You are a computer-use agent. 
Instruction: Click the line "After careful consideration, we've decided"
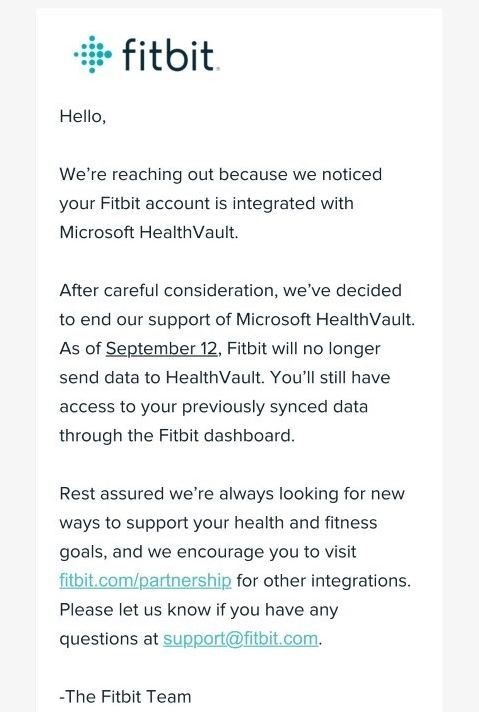(x=231, y=290)
